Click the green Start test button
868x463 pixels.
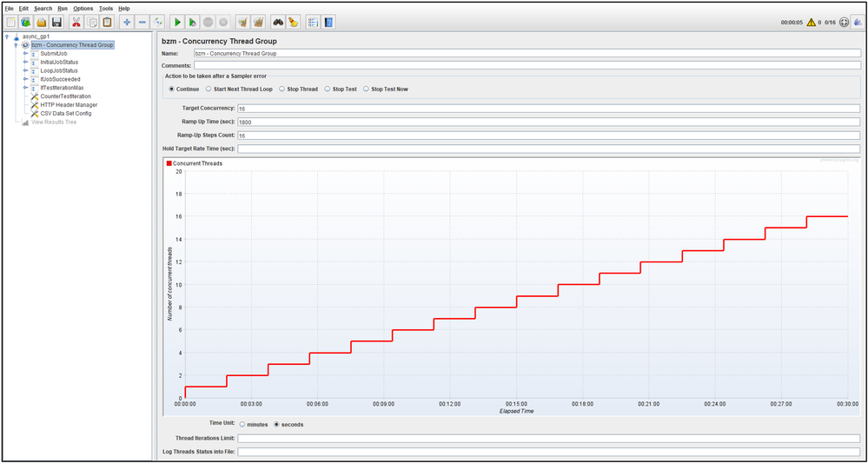pos(177,22)
